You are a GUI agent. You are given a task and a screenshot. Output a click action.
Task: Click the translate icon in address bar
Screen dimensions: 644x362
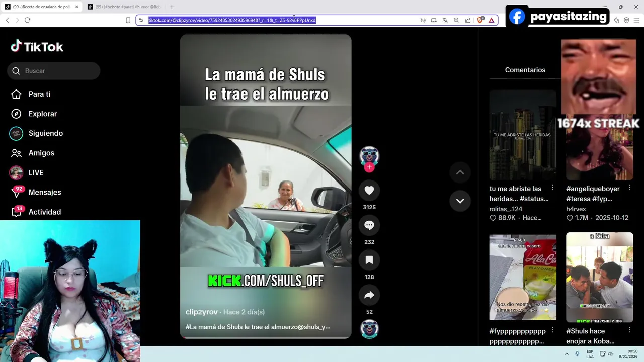tap(445, 20)
